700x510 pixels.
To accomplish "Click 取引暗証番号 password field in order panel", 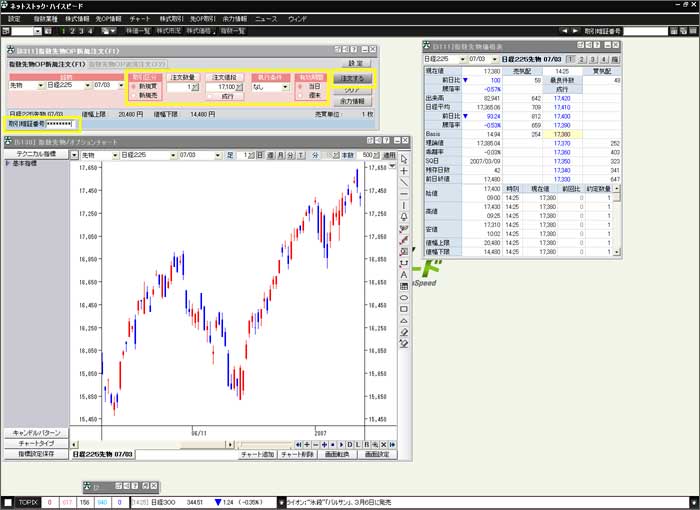I will click(60, 124).
